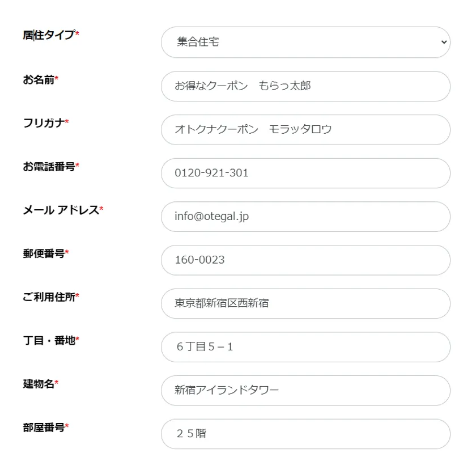Click the ご利用住所 address input field
The image size is (476, 457).
(305, 303)
